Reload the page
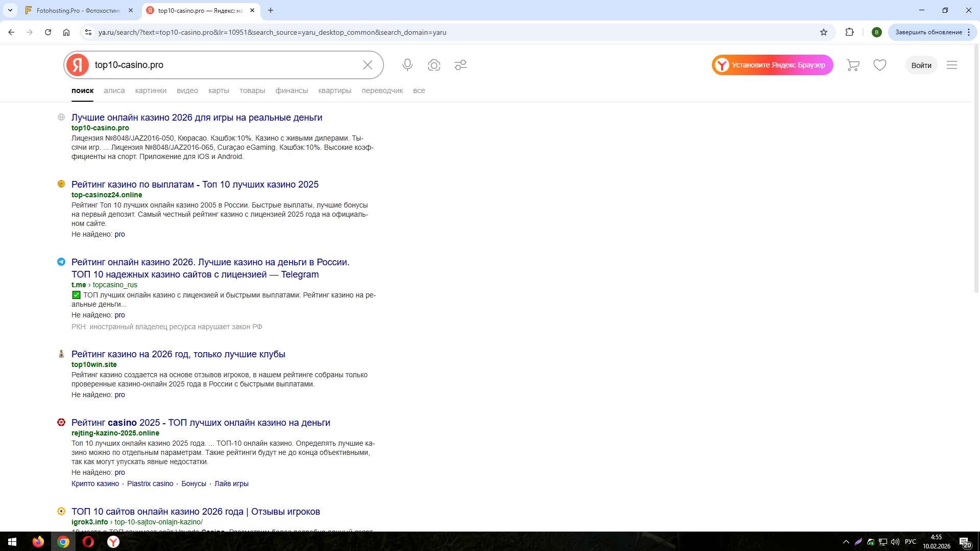Viewport: 980px width, 551px height. (x=48, y=32)
